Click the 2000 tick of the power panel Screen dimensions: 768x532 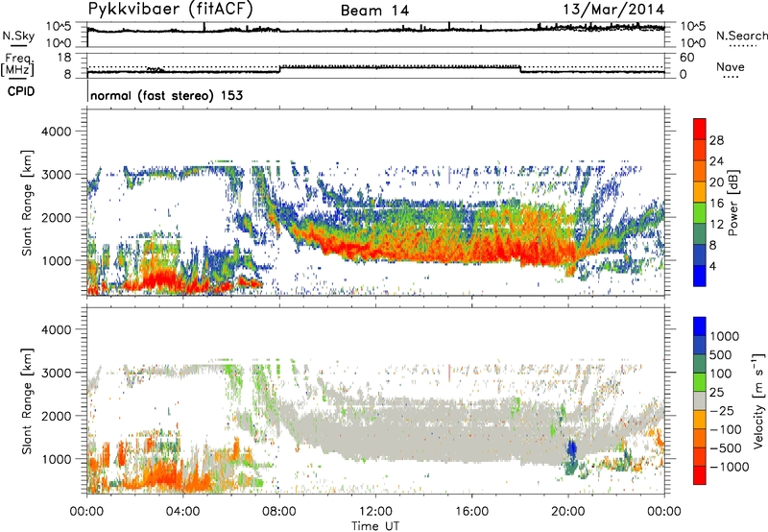[x=56, y=217]
